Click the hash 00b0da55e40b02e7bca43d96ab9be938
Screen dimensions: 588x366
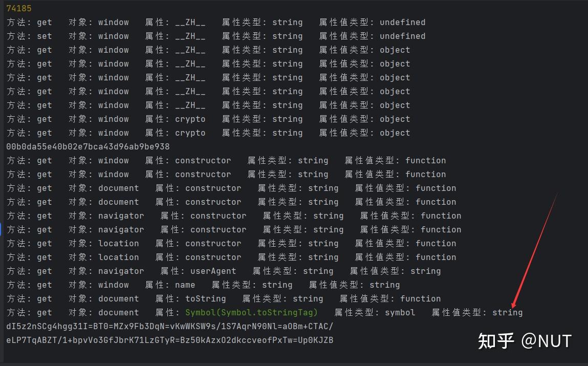(x=88, y=146)
